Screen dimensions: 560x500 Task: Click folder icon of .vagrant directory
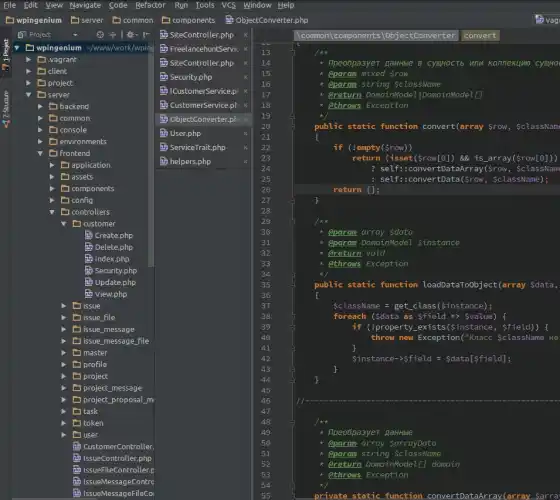point(42,59)
